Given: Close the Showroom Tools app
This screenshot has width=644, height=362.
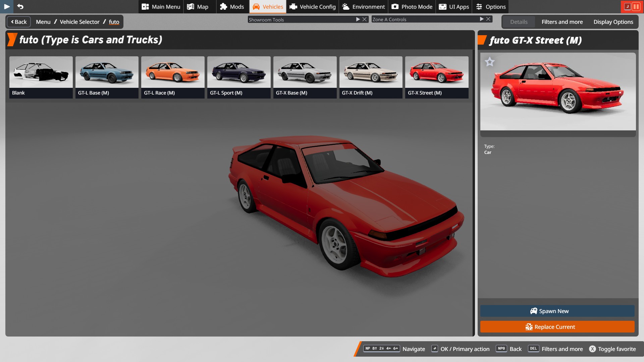Looking at the screenshot, I should 365,19.
